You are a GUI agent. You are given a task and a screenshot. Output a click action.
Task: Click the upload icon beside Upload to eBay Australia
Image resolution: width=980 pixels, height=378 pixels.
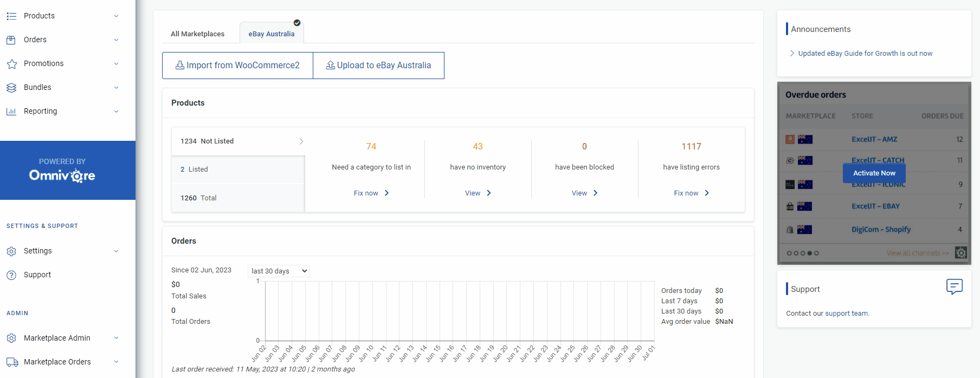coord(330,65)
